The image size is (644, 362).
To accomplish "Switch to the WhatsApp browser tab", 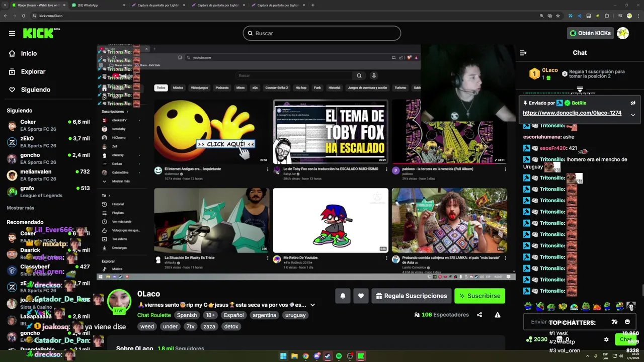I will coord(98,5).
